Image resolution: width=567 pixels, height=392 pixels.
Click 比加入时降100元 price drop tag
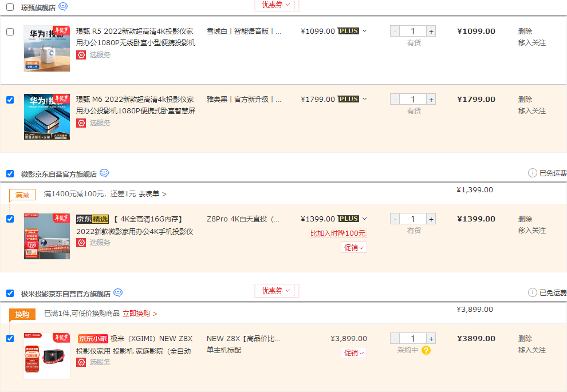pyautogui.click(x=338, y=233)
